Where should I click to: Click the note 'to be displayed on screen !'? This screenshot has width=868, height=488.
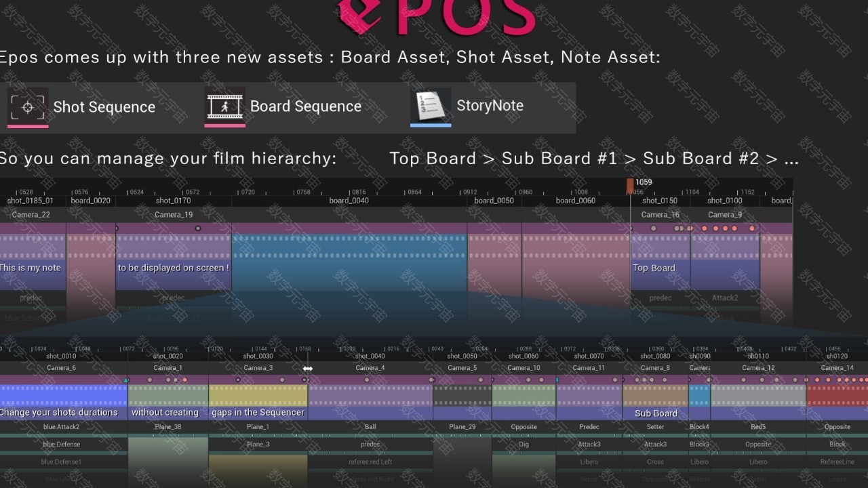(x=174, y=268)
